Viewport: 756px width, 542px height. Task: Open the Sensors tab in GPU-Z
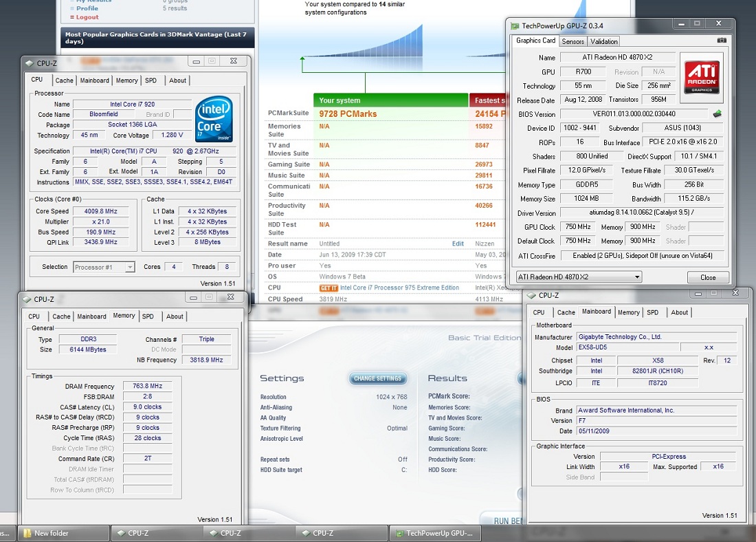[572, 41]
